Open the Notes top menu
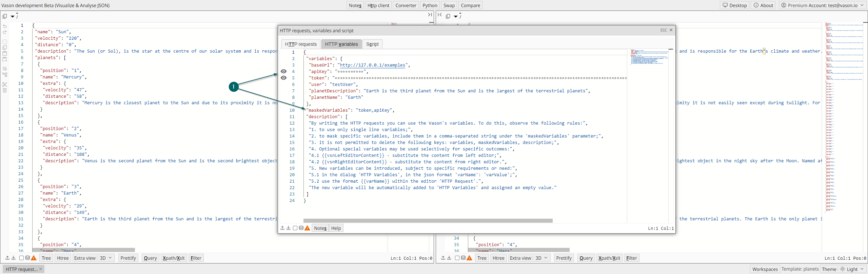Viewport: 868px width, 274px height. [355, 5]
